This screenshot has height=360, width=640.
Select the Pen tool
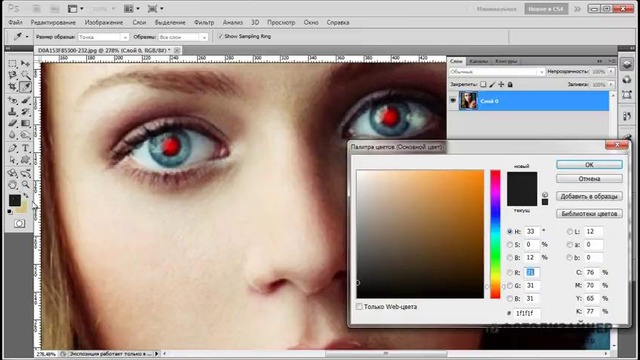click(x=13, y=148)
